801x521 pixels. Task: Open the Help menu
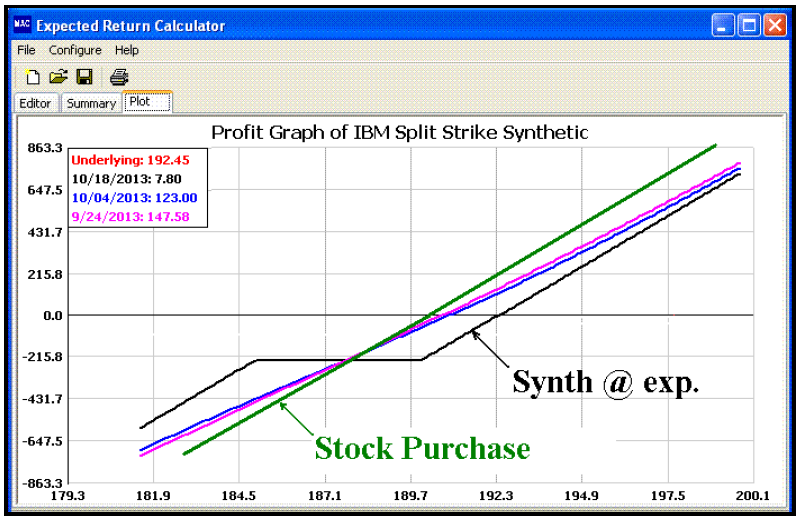pos(127,50)
